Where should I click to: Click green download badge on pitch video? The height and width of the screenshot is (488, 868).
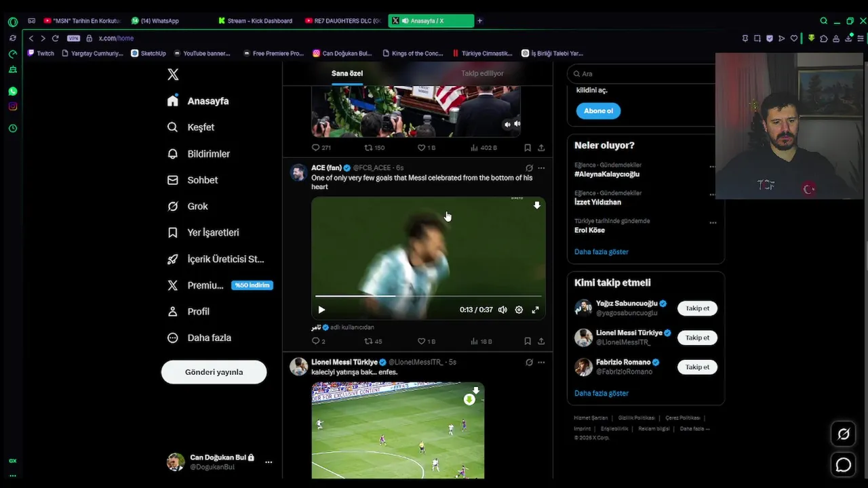pyautogui.click(x=469, y=400)
